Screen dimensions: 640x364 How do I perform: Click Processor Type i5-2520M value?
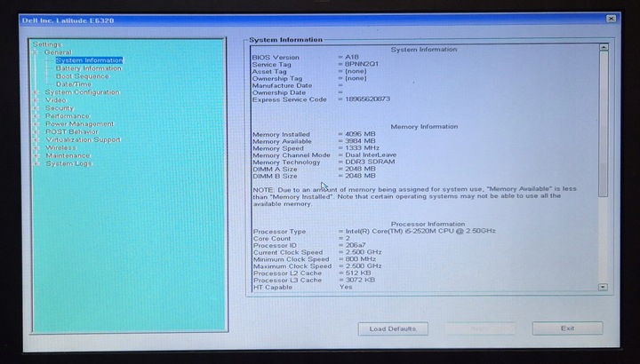[x=420, y=231]
